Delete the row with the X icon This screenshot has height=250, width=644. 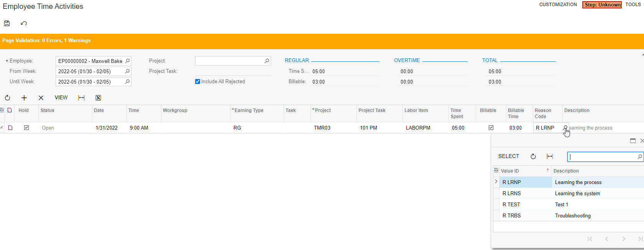(x=41, y=98)
